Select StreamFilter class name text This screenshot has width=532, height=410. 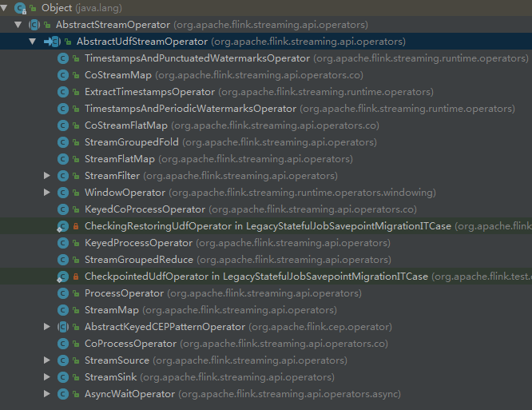point(112,176)
